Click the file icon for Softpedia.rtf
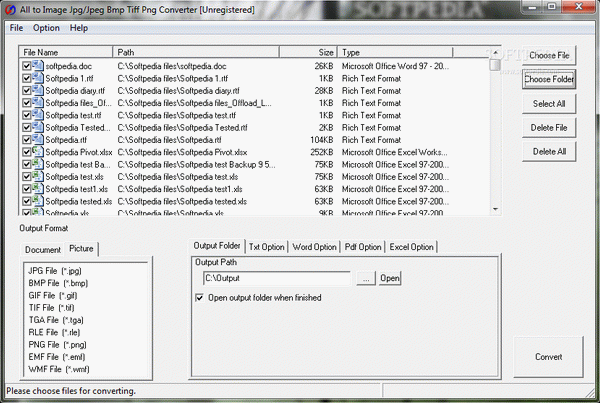Viewport: 600px width, 403px height. click(38, 139)
